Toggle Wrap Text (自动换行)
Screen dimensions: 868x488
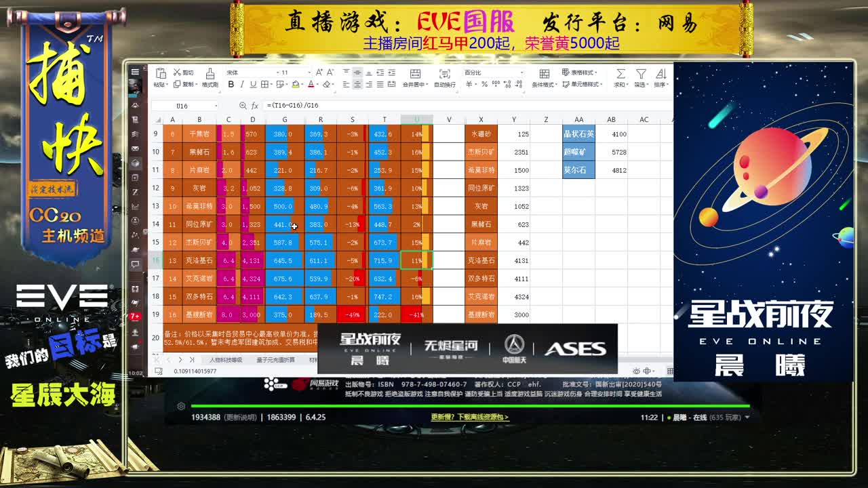[x=445, y=77]
